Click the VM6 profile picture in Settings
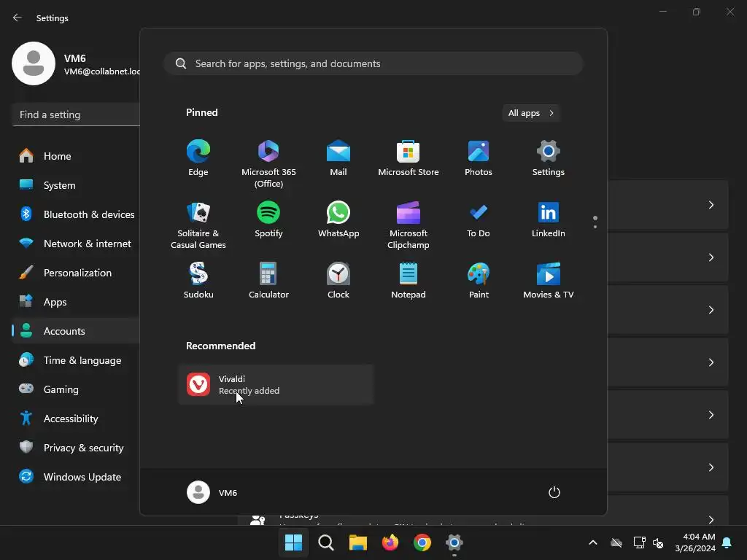Screen dimensions: 747x560 [x=34, y=63]
